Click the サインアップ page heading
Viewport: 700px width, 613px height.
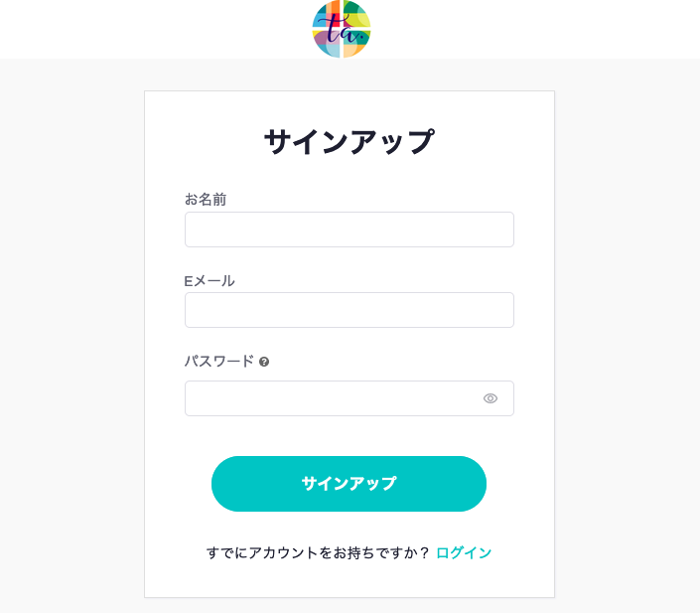click(x=350, y=142)
